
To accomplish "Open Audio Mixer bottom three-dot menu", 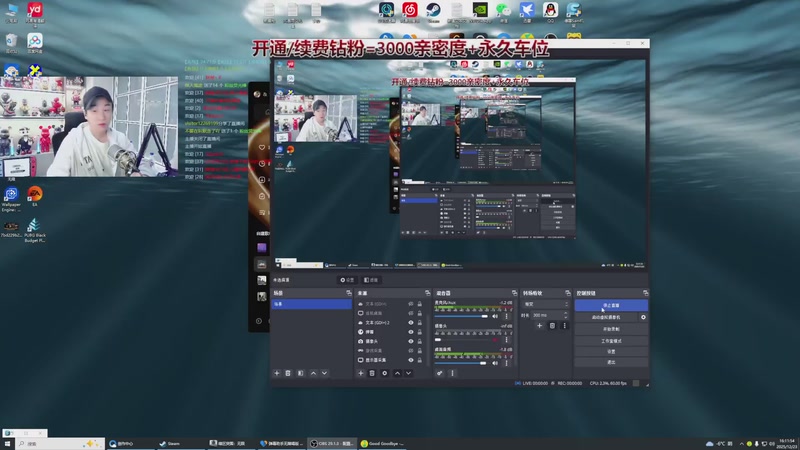I will click(x=452, y=373).
